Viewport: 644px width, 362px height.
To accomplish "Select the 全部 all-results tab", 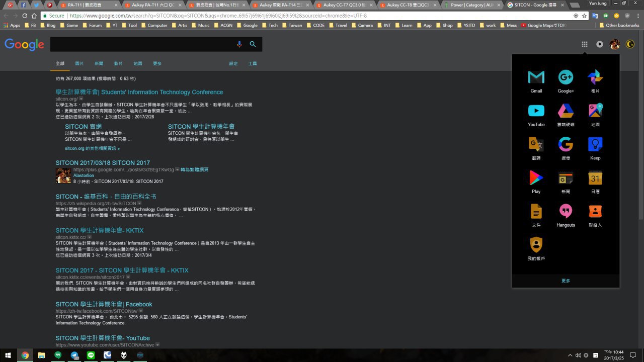I will [x=60, y=64].
